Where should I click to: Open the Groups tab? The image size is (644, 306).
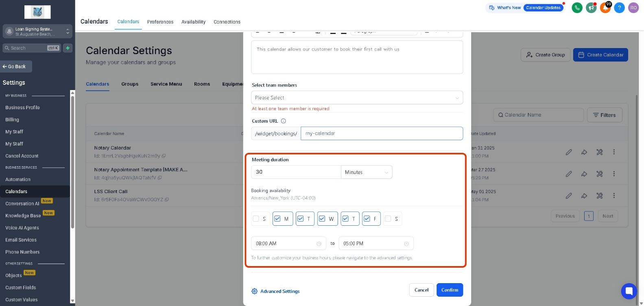(x=130, y=84)
